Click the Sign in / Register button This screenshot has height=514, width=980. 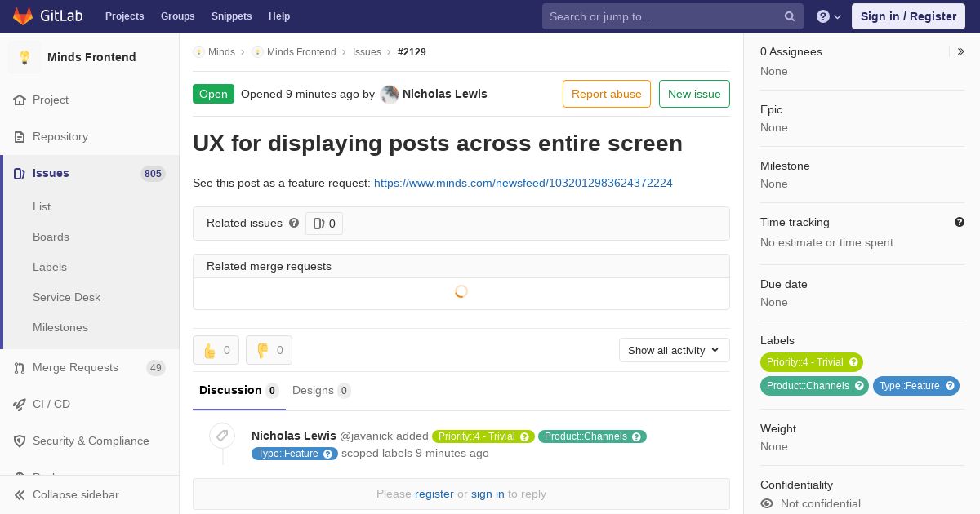tap(908, 16)
